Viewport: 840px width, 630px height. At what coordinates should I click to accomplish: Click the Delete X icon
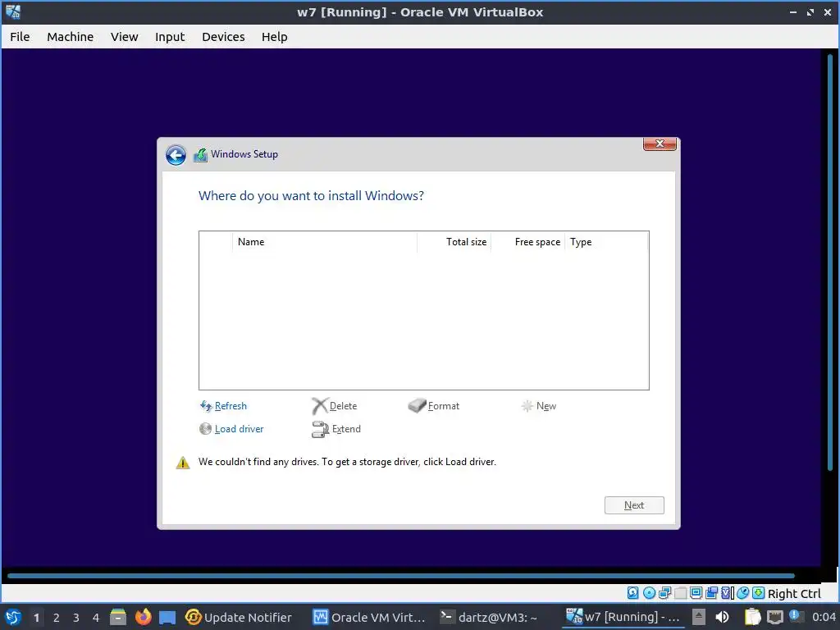click(x=319, y=406)
